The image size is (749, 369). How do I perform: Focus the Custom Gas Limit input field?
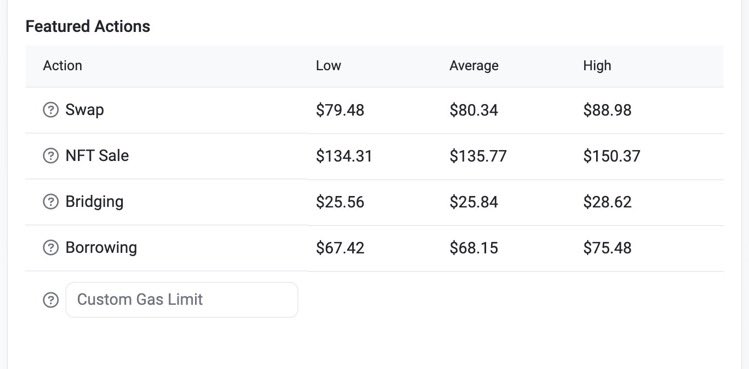pos(182,300)
